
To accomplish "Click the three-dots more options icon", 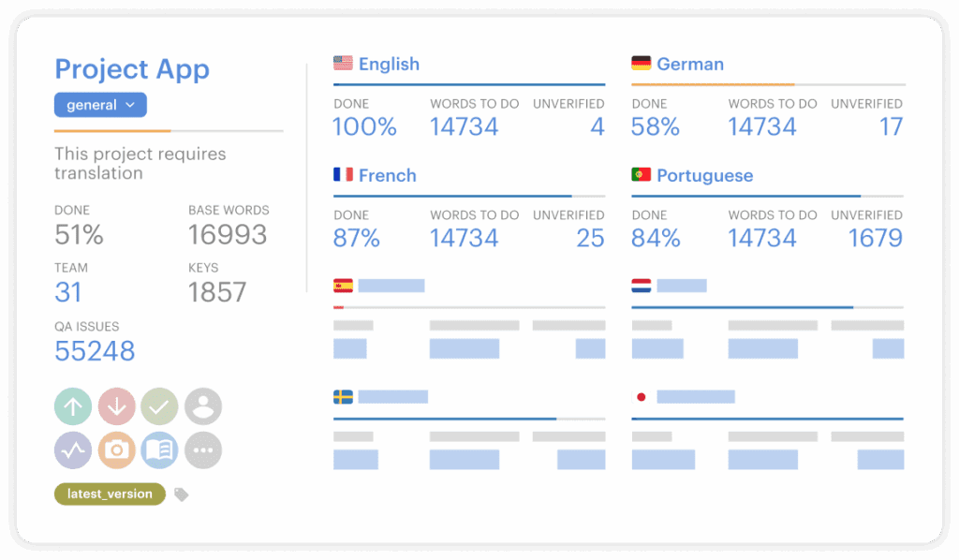I will [203, 450].
